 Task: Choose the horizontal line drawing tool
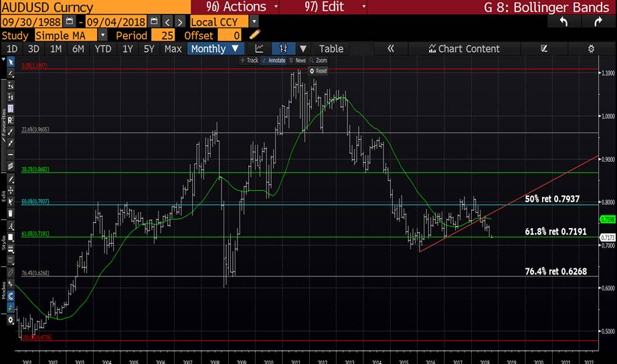pyautogui.click(x=11, y=155)
